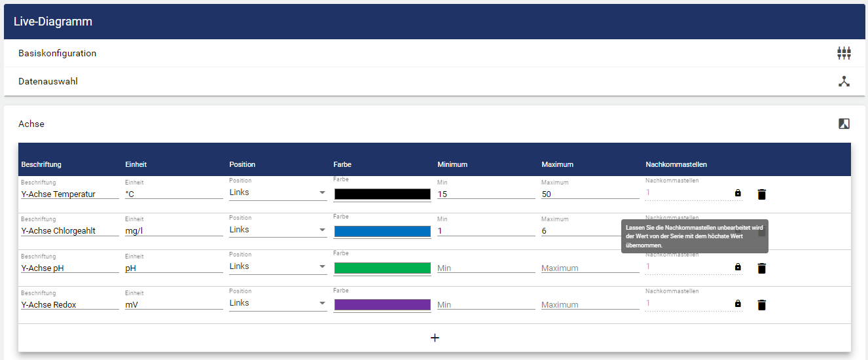
Task: Click the Basiskonfiguration sliders icon
Action: pos(844,53)
